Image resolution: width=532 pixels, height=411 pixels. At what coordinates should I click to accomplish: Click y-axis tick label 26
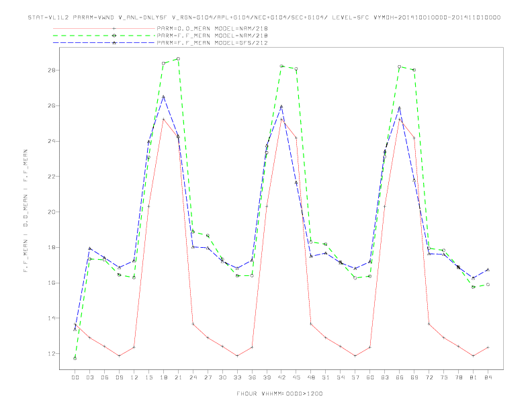click(x=52, y=106)
